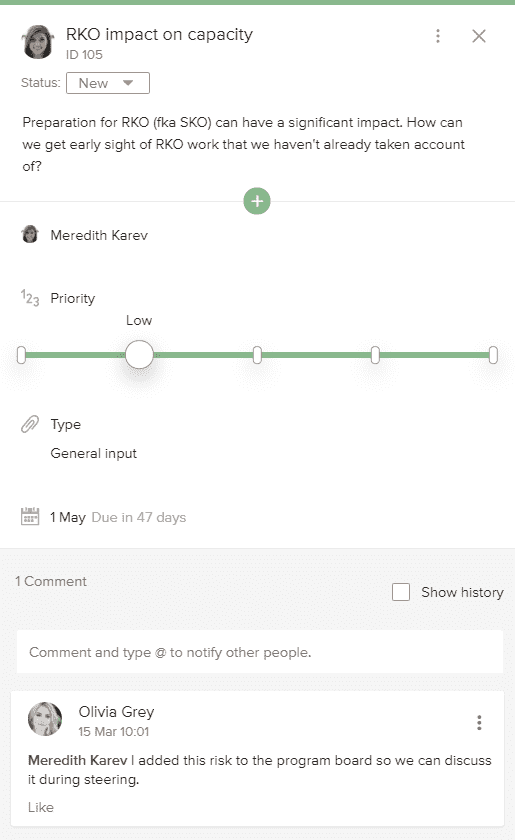Click the green plus add button
This screenshot has width=515, height=840.
(257, 201)
